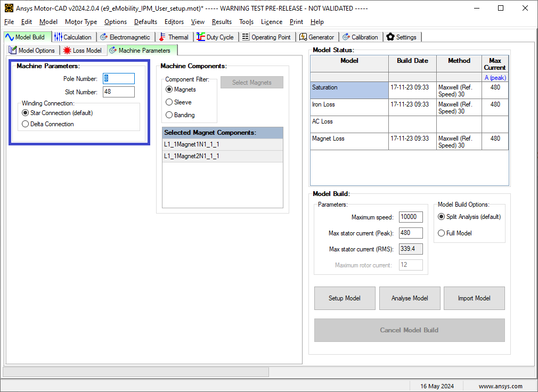The width and height of the screenshot is (538, 392).
Task: Click the Loss Model red burst icon
Action: point(67,51)
